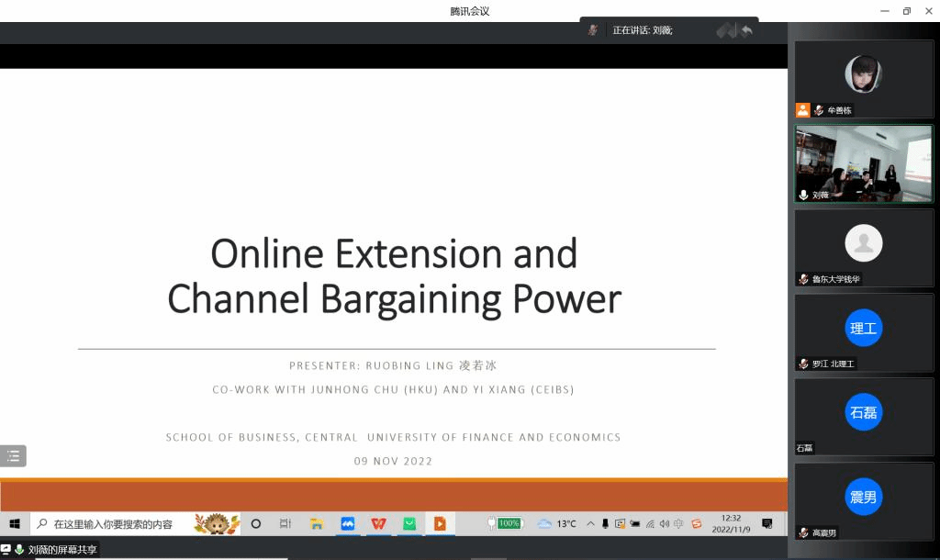Click the Cortana circle icon

(256, 523)
